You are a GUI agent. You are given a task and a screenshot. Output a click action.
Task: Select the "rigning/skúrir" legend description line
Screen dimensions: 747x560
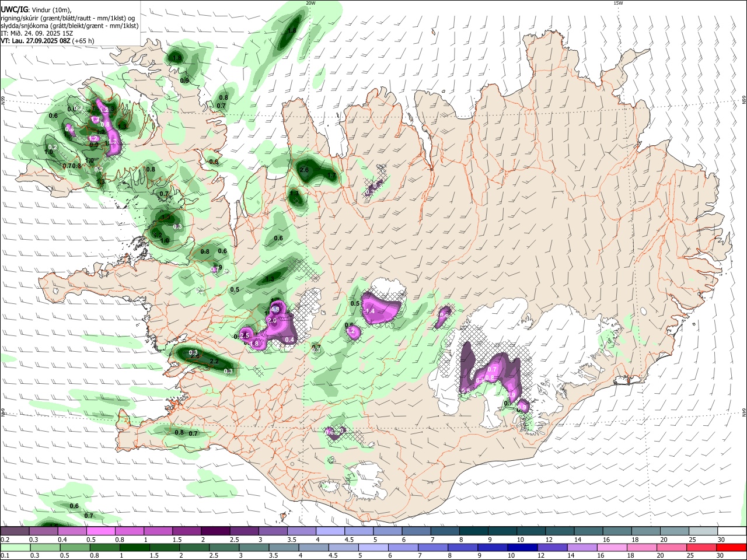(x=69, y=18)
